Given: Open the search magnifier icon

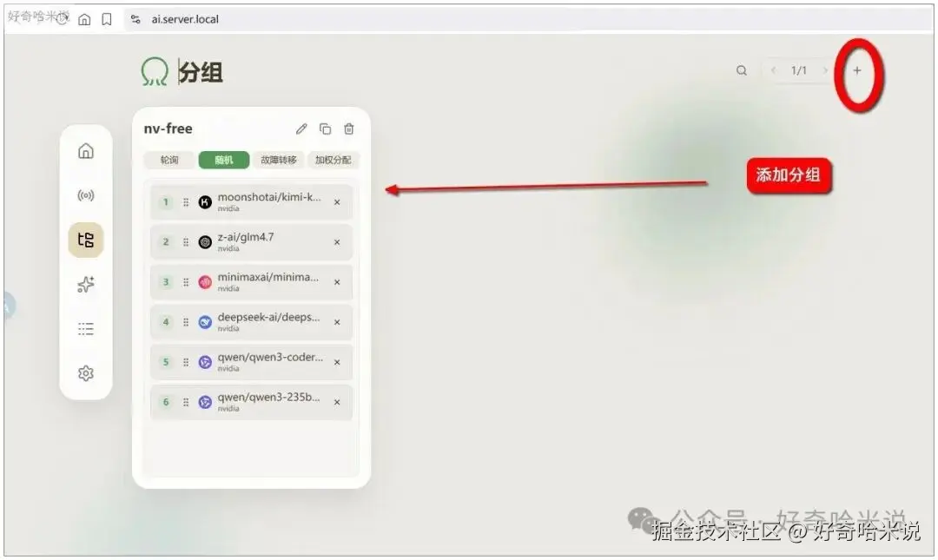Looking at the screenshot, I should pos(741,70).
